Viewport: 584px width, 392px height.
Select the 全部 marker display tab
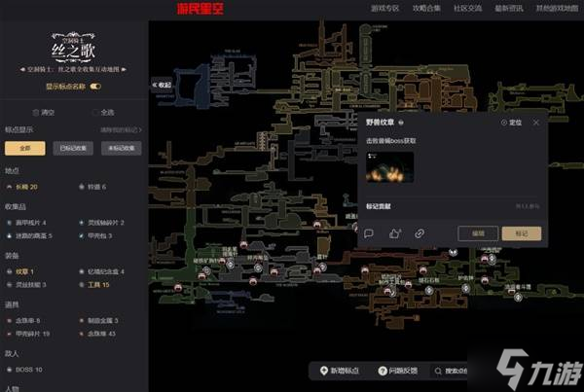coord(25,148)
